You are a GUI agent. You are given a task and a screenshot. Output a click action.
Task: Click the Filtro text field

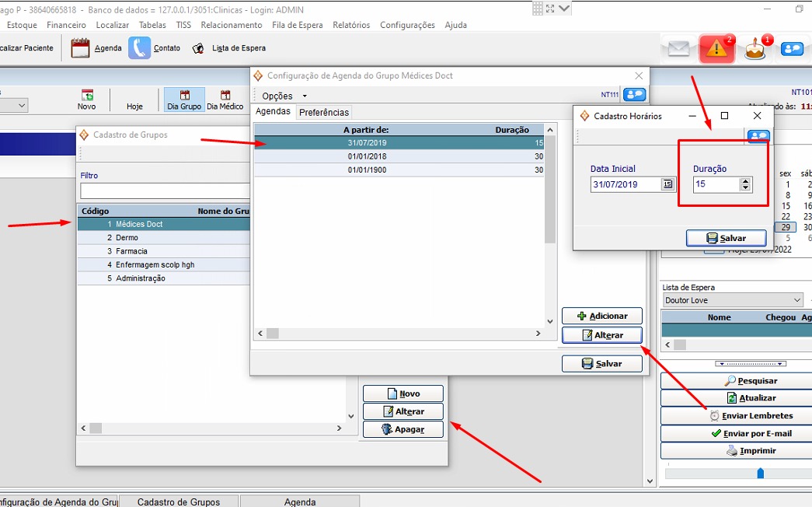click(165, 191)
